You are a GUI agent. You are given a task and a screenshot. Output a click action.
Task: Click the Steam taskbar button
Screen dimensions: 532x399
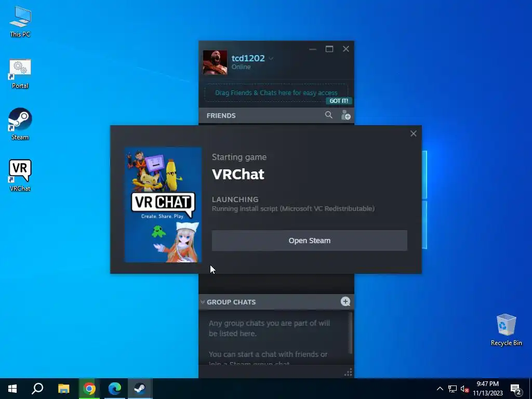[140, 389]
